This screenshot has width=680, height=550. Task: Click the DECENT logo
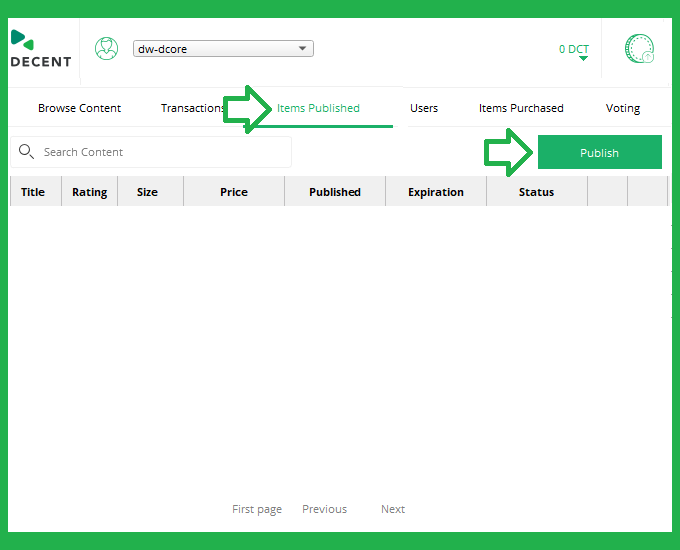point(41,49)
